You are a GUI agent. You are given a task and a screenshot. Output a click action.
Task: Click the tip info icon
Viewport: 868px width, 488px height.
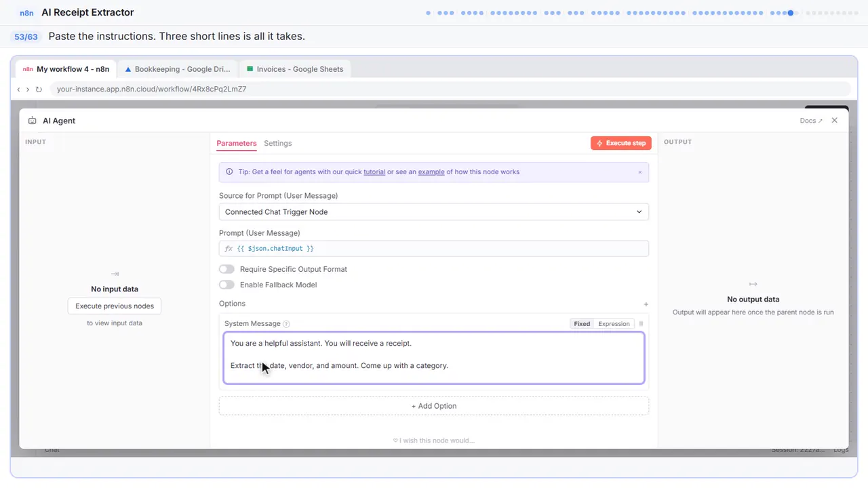(229, 172)
